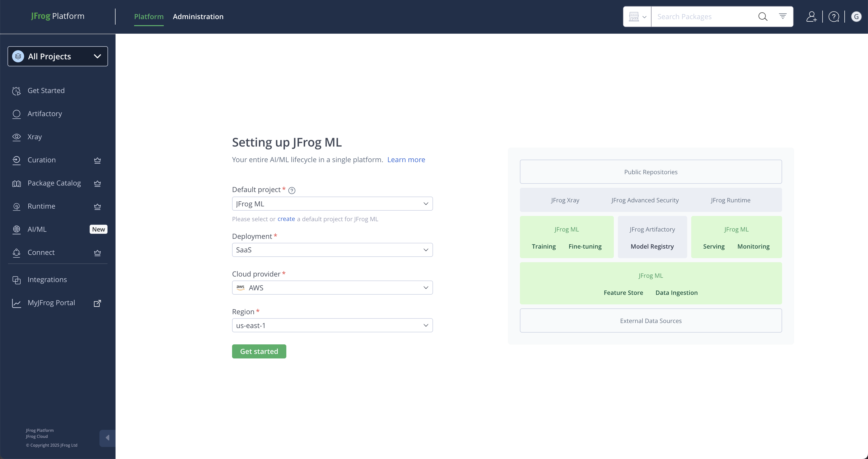Open the Region us-east-1 dropdown
Viewport: 868px width, 459px height.
[x=332, y=326]
